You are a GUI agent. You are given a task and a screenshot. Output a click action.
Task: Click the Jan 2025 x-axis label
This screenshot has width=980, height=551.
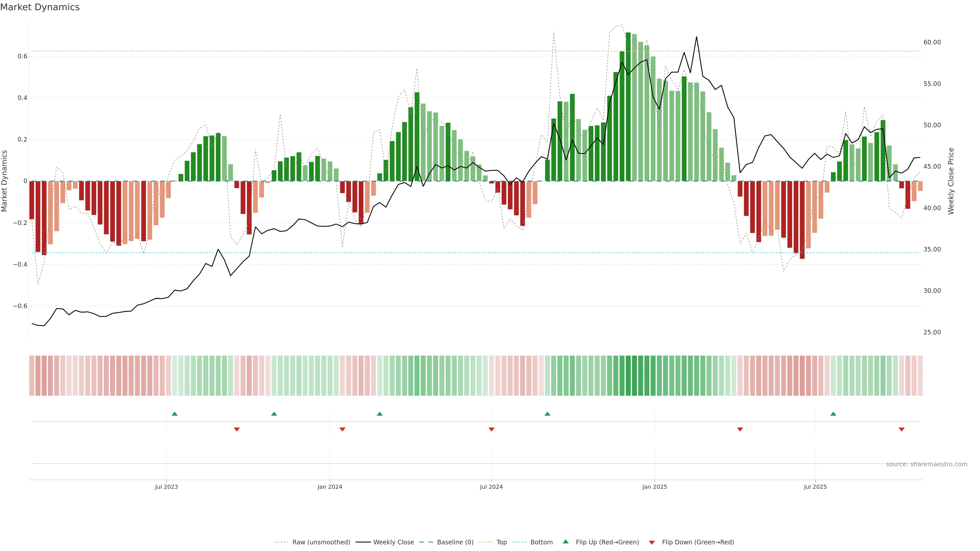(654, 487)
